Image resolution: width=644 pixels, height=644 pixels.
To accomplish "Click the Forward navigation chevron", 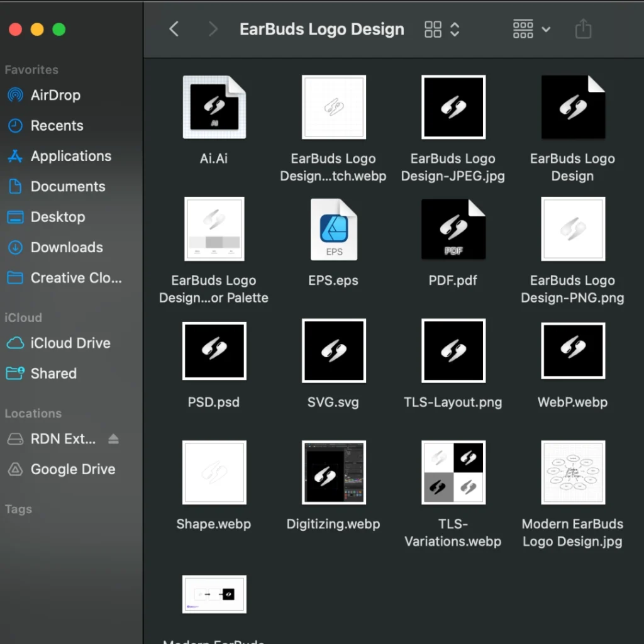I will pos(213,29).
